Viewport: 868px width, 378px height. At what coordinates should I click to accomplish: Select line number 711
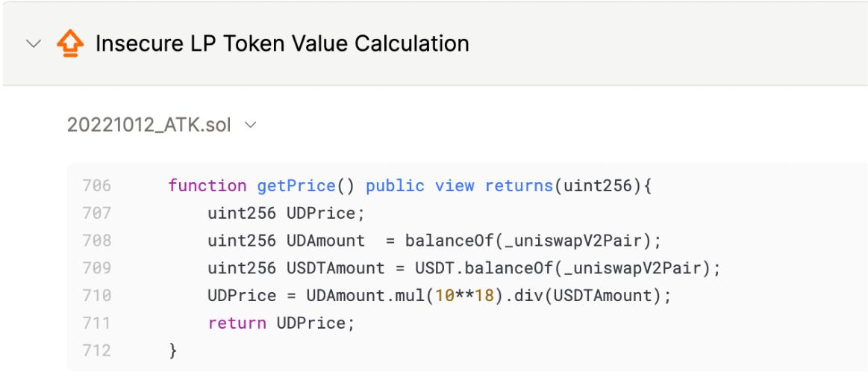click(x=96, y=323)
